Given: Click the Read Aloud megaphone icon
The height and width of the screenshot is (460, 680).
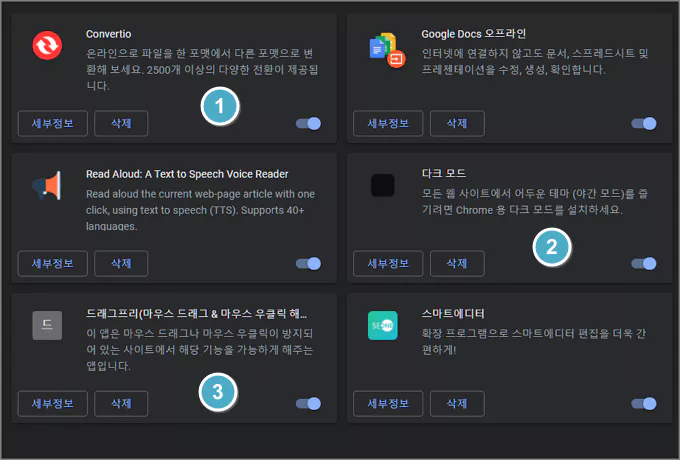Looking at the screenshot, I should point(47,186).
